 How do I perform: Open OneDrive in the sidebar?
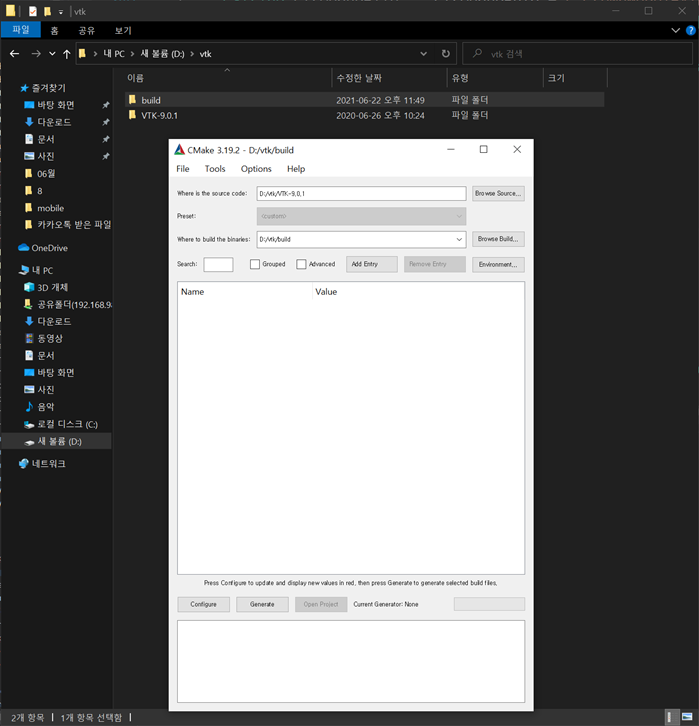tap(43, 248)
